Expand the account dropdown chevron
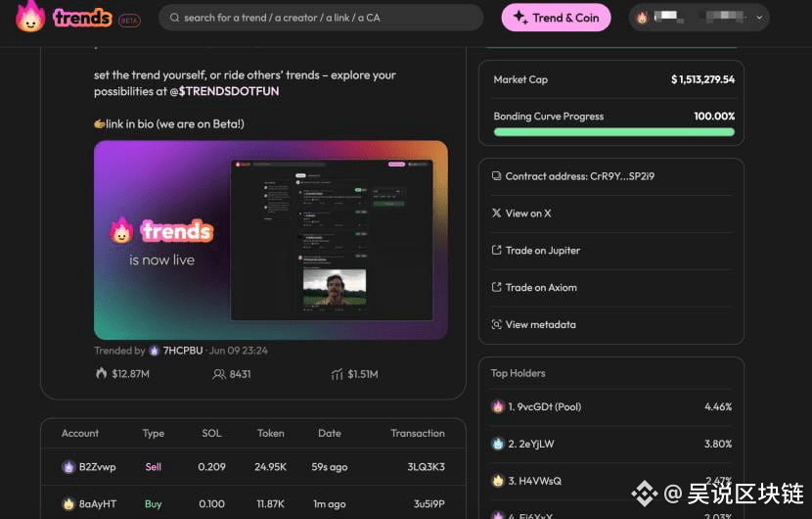 759,18
